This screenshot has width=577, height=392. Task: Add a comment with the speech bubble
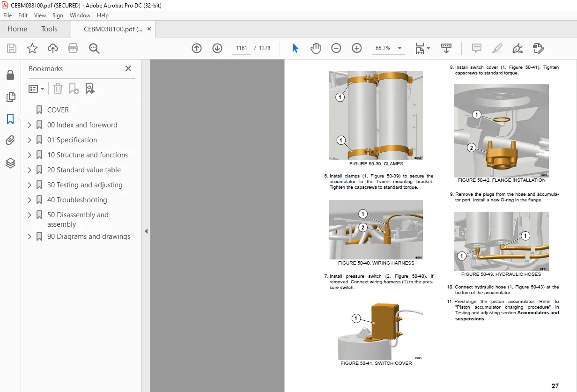(477, 48)
